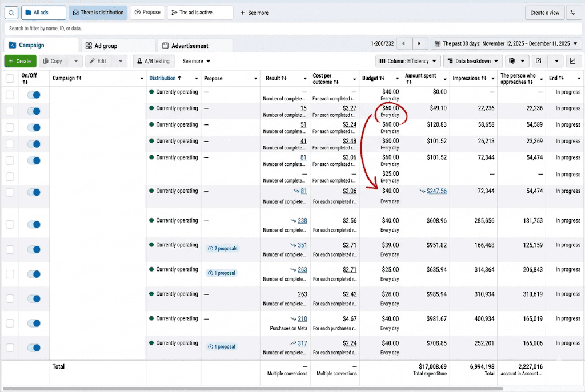Click the Copy button

tap(53, 61)
